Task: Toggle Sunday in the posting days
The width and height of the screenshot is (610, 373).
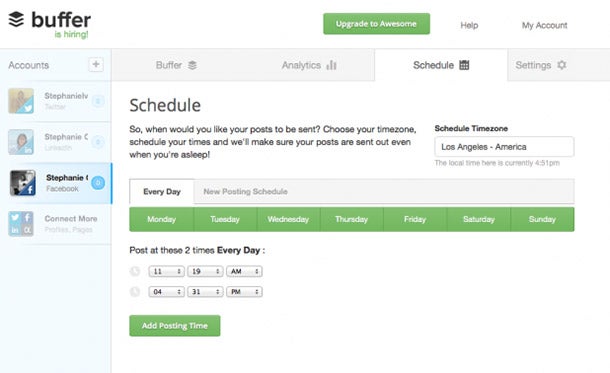Action: 542,219
